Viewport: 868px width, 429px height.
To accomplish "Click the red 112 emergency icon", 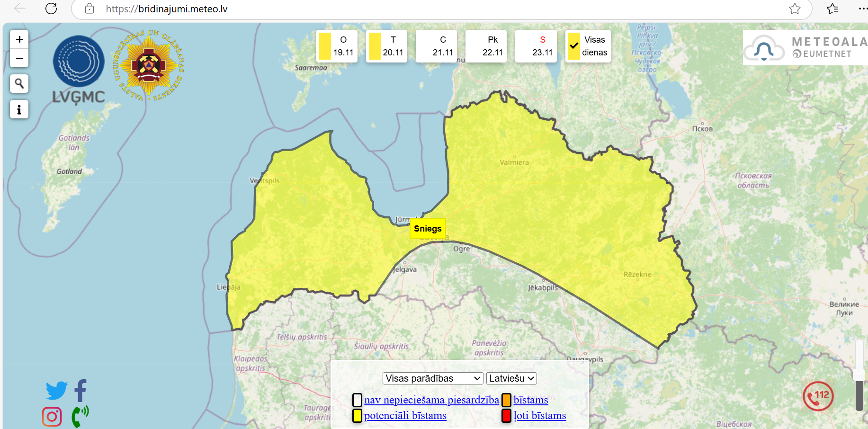I will coord(818,396).
